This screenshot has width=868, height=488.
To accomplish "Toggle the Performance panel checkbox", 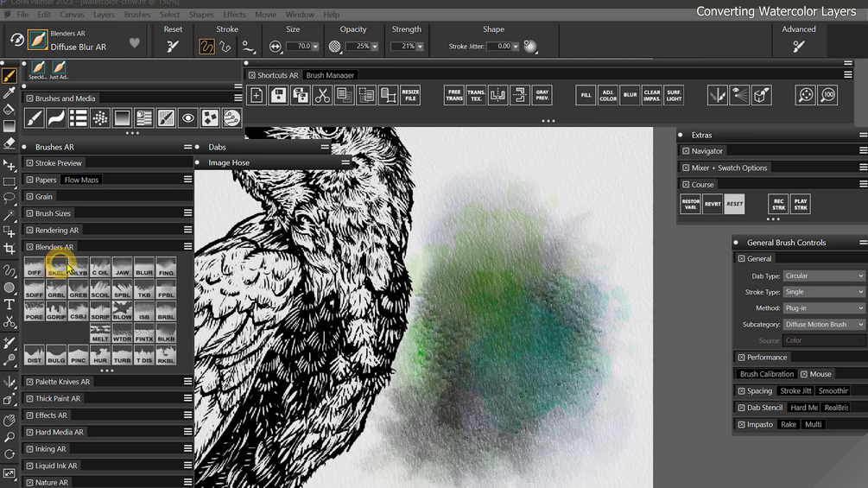I will click(x=741, y=358).
